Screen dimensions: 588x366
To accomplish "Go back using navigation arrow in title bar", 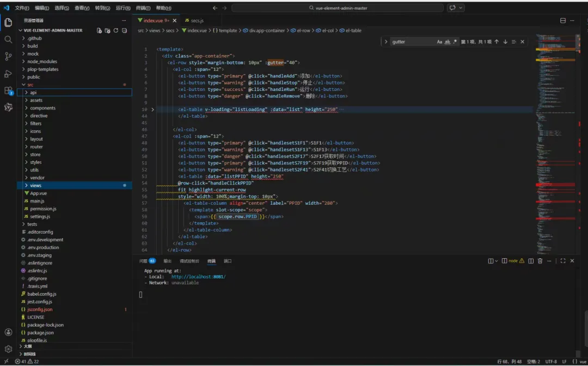I will point(215,8).
